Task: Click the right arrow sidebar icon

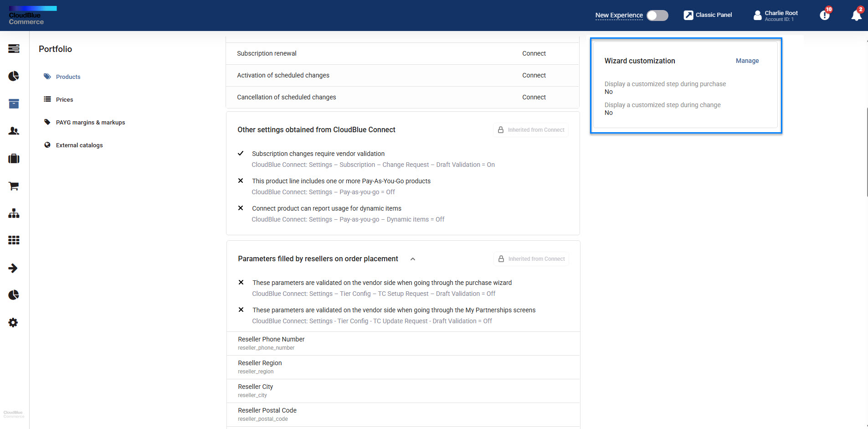Action: point(13,268)
